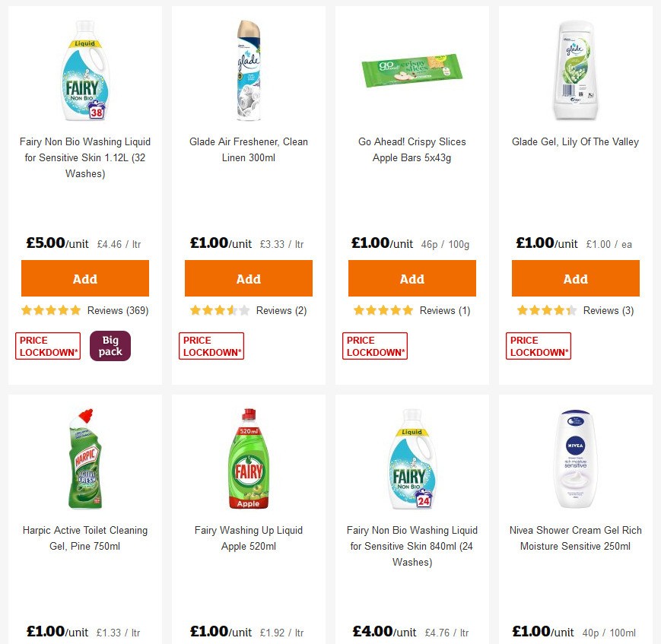Open the Harpic Active Toilet Cleaning Gel product page
This screenshot has height=644, width=661.
point(84,538)
